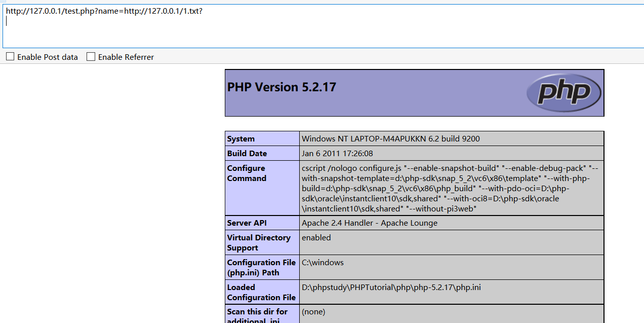Click the 'Virtual Directory Support' label
Image resolution: width=644 pixels, height=323 pixels.
pos(259,243)
